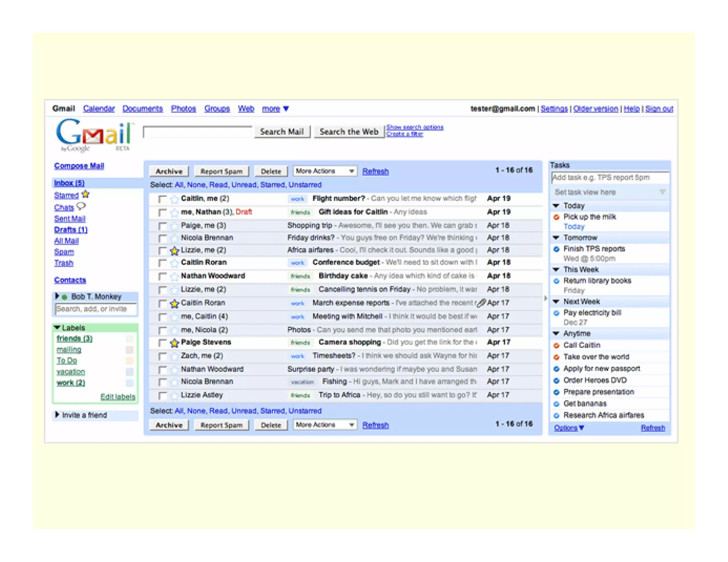Star the Fishing email
Viewport: 728px width, 562px height.
[x=174, y=382]
